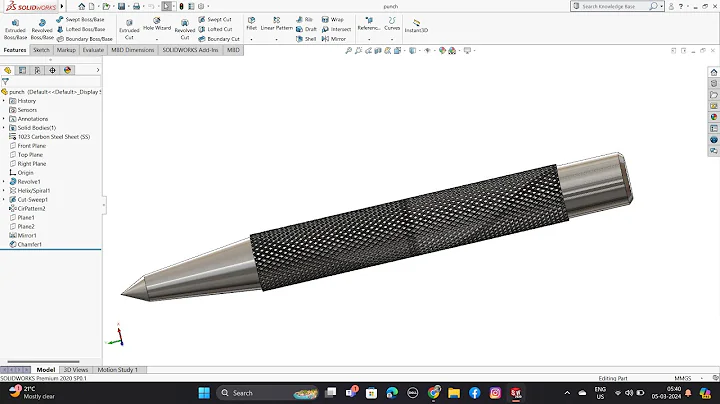Select the Mirror tool

(333, 39)
